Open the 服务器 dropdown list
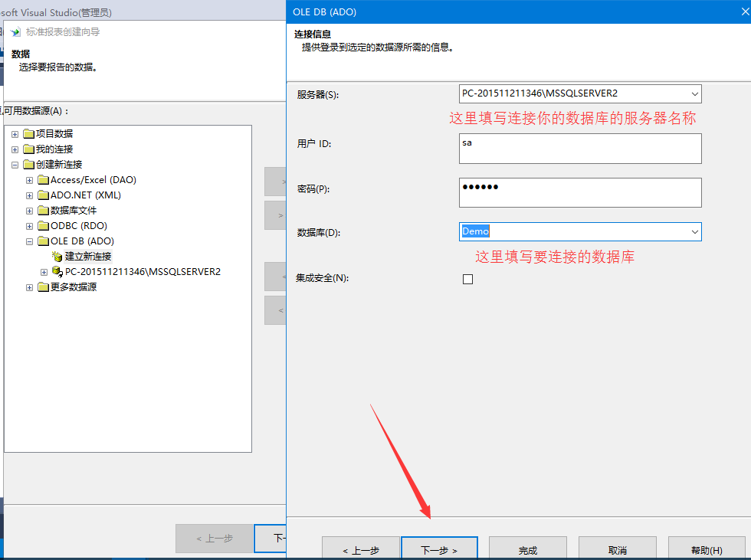This screenshot has width=751, height=560. 694,93
